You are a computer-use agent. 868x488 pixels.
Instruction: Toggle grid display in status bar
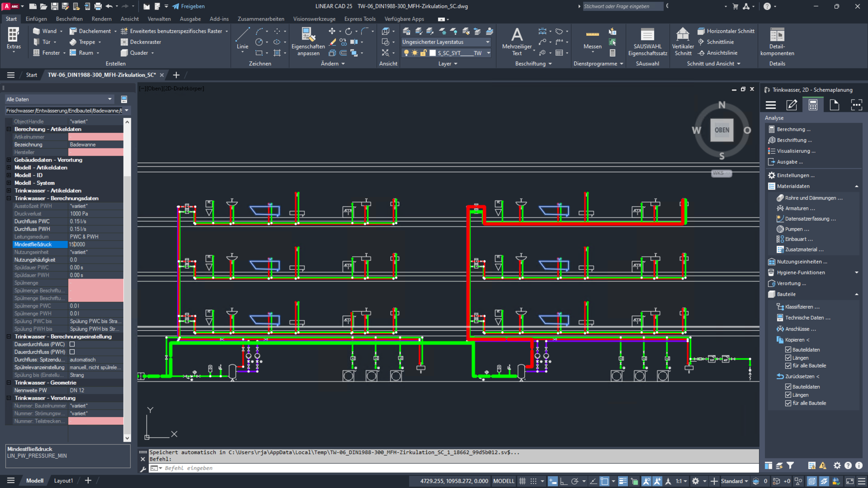click(x=522, y=481)
